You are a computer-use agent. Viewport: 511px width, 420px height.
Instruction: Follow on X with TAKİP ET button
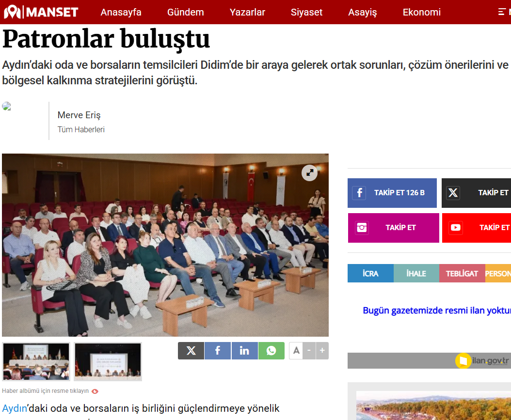(476, 193)
